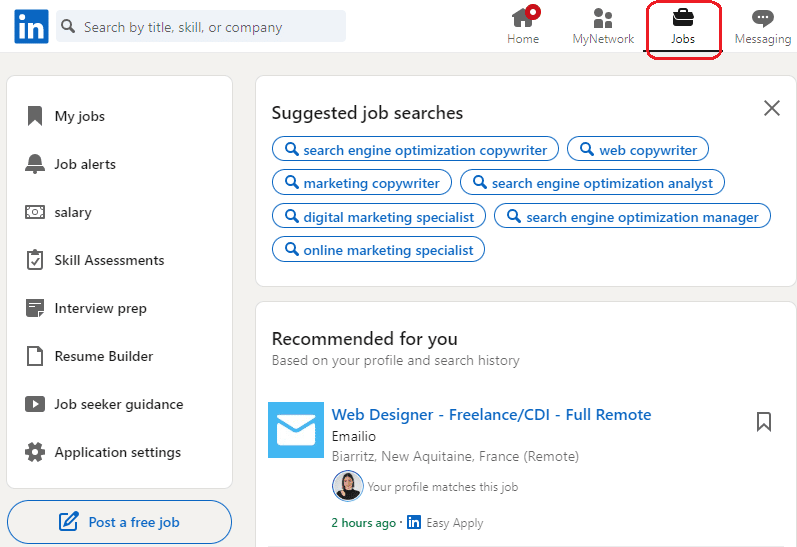Open the salary money icon item
The height and width of the screenshot is (547, 797).
pyautogui.click(x=58, y=212)
